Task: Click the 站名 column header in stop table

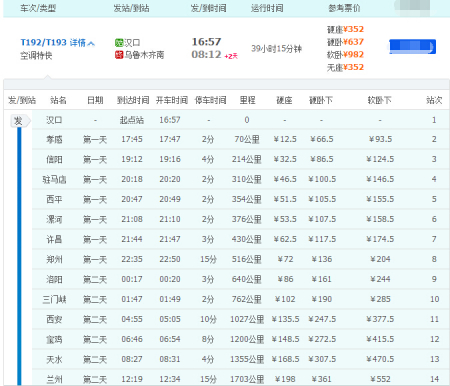Action: tap(58, 100)
